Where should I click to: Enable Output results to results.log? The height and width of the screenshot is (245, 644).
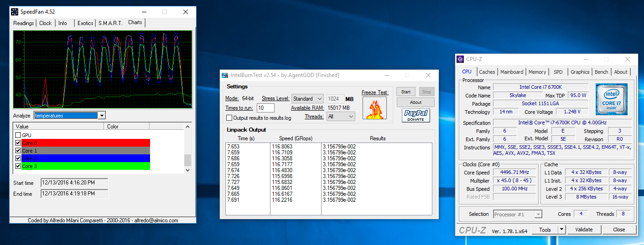click(x=229, y=118)
